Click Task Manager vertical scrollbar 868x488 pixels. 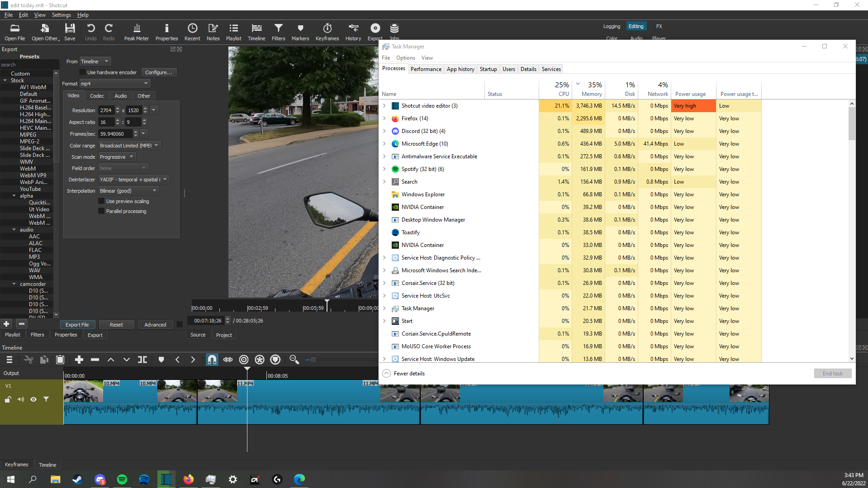click(851, 124)
